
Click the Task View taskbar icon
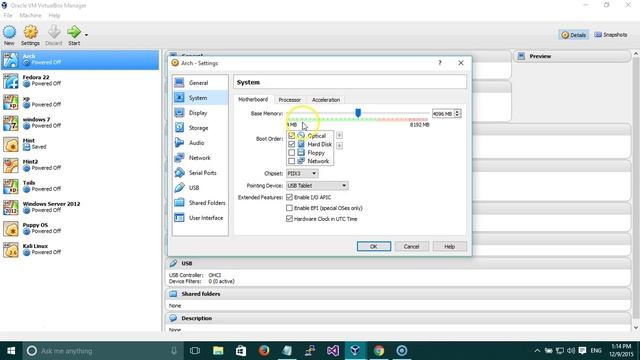195,351
